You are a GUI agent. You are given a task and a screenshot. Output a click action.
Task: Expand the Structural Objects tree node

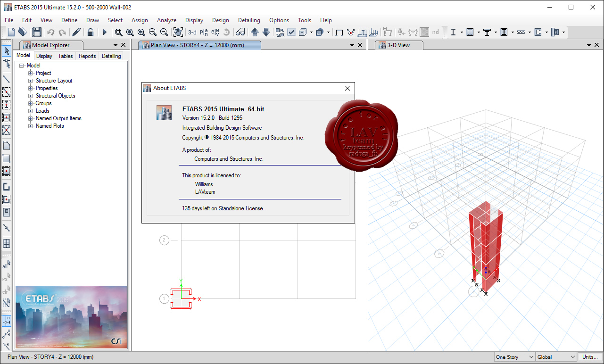[31, 96]
